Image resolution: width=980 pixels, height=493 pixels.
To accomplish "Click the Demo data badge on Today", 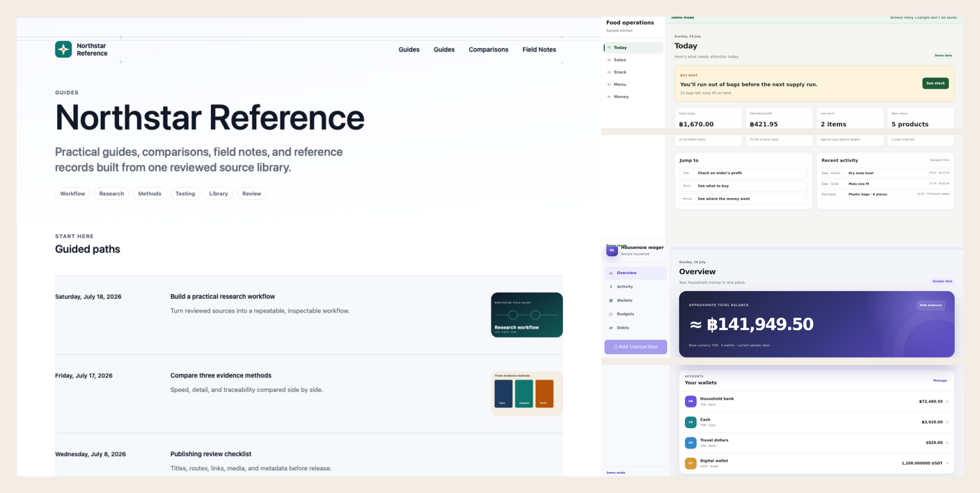I will pyautogui.click(x=943, y=55).
